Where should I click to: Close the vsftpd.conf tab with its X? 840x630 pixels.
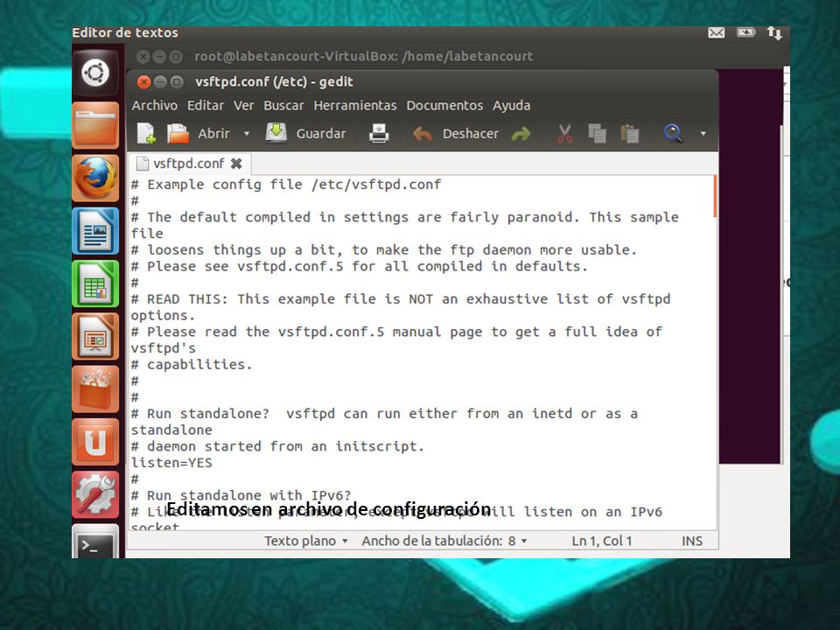236,164
